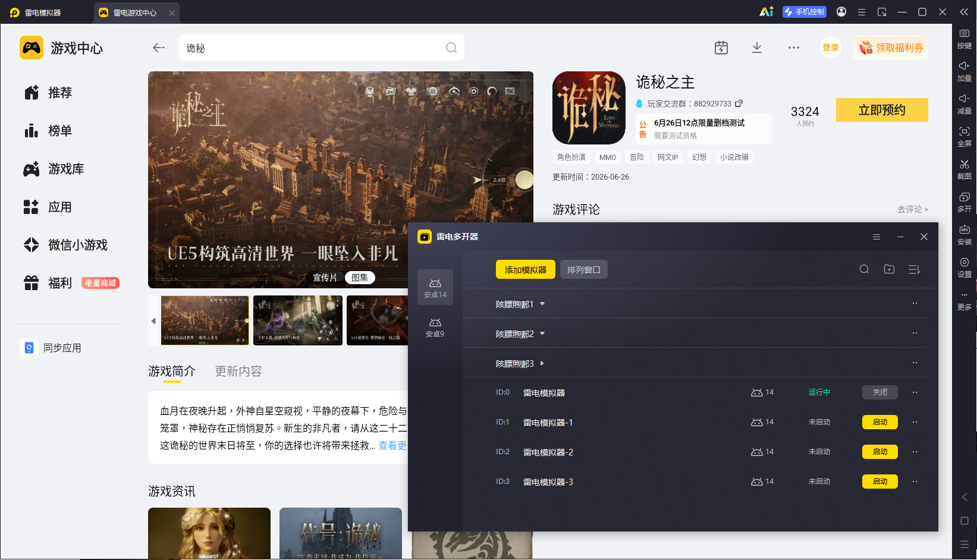Click 去评论 to write a review
Viewport: 977px width, 560px height.
(x=913, y=209)
